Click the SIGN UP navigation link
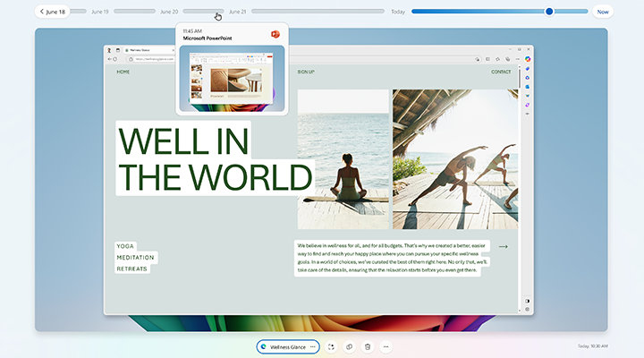The image size is (644, 358). pos(306,72)
